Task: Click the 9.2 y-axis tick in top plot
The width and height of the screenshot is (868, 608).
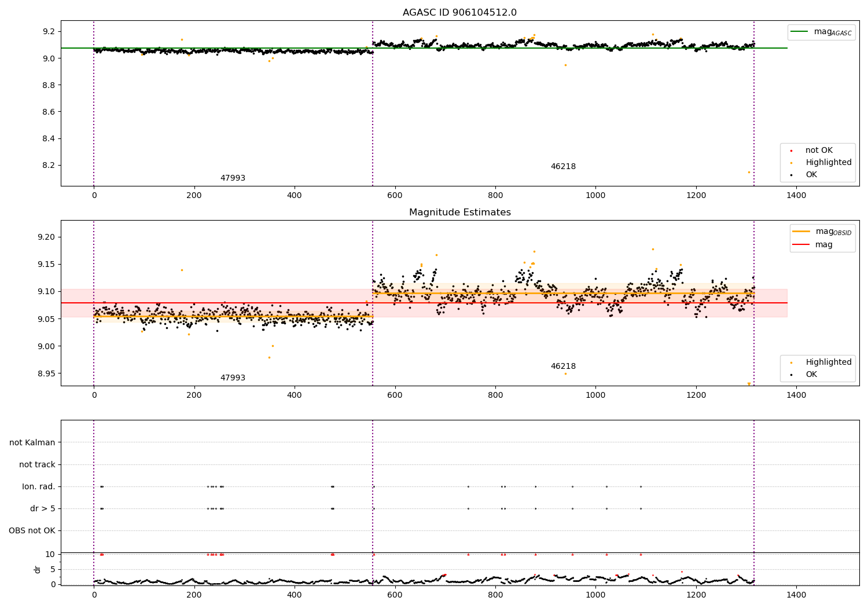Action: (x=49, y=32)
